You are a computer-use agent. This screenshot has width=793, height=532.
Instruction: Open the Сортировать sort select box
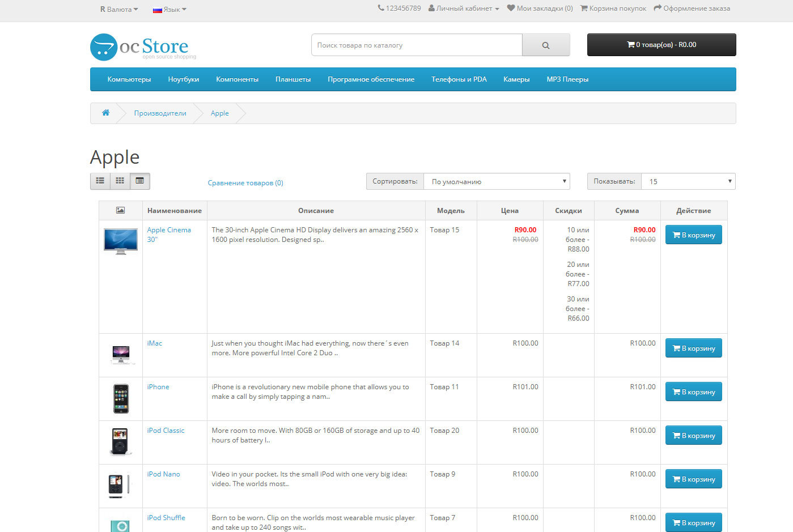[497, 181]
